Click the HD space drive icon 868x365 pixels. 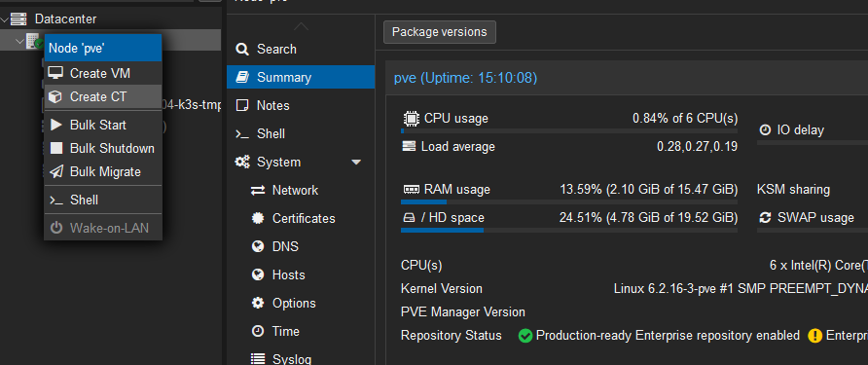(x=408, y=218)
